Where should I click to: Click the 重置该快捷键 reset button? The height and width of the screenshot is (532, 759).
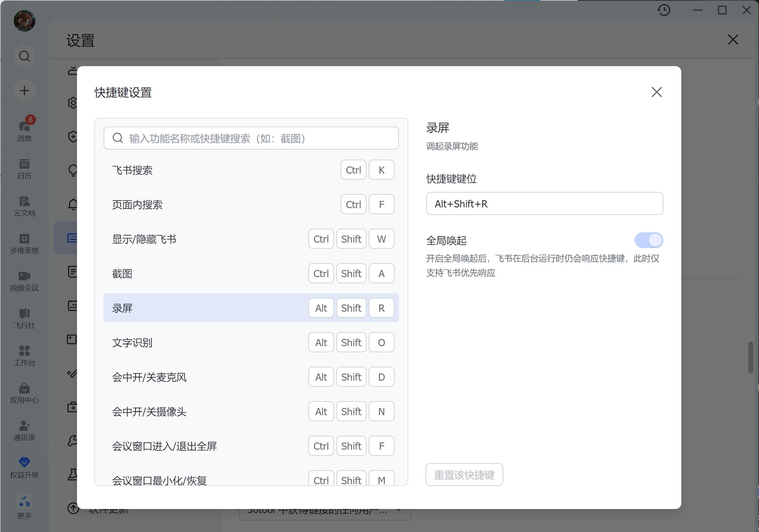tap(464, 474)
